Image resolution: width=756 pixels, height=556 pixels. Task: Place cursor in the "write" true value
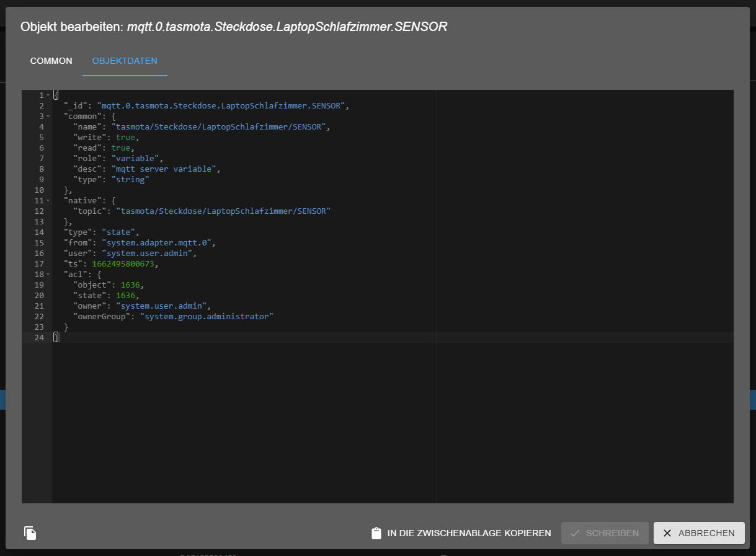(125, 138)
